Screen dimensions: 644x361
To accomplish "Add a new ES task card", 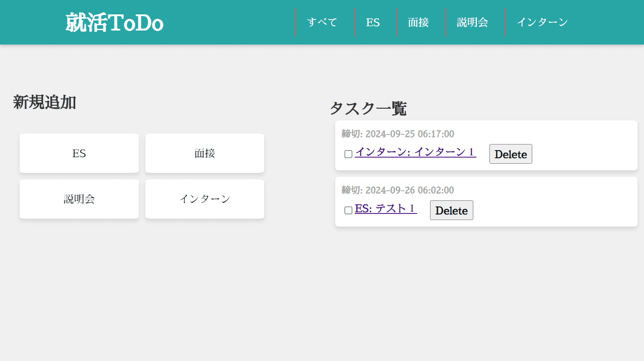I will coord(79,153).
